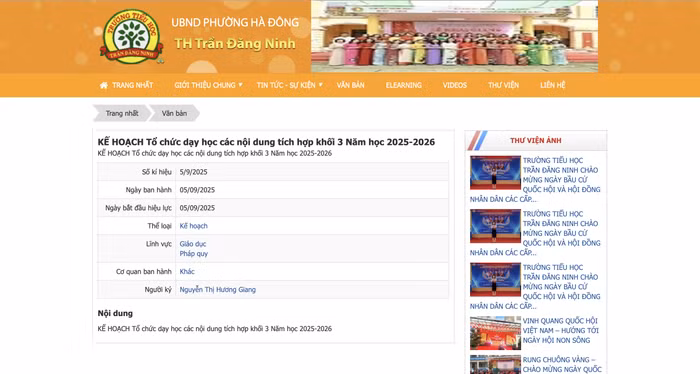Viewport: 700px width, 374px height.
Task: Open the Giới thiệu chung menu
Action: coord(205,85)
